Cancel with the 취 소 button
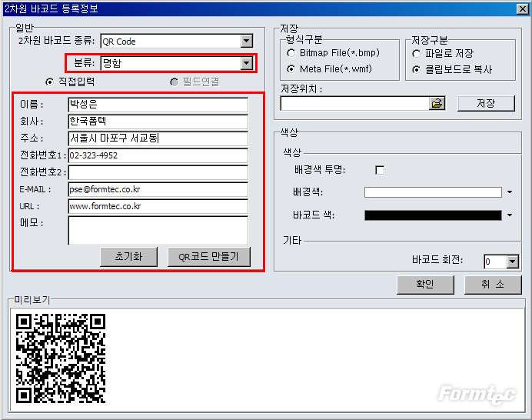The height and width of the screenshot is (420, 532). [x=493, y=285]
